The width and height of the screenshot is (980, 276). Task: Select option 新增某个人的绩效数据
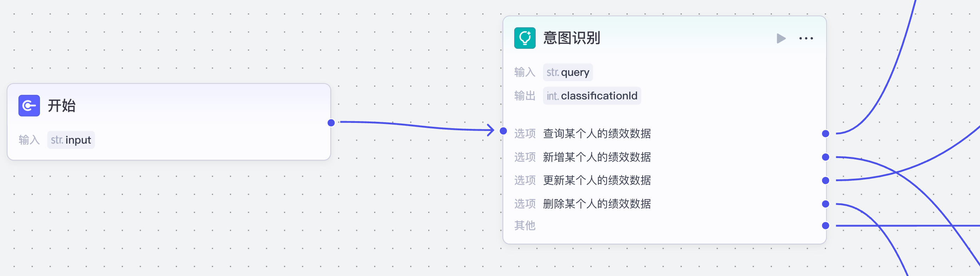pos(596,157)
